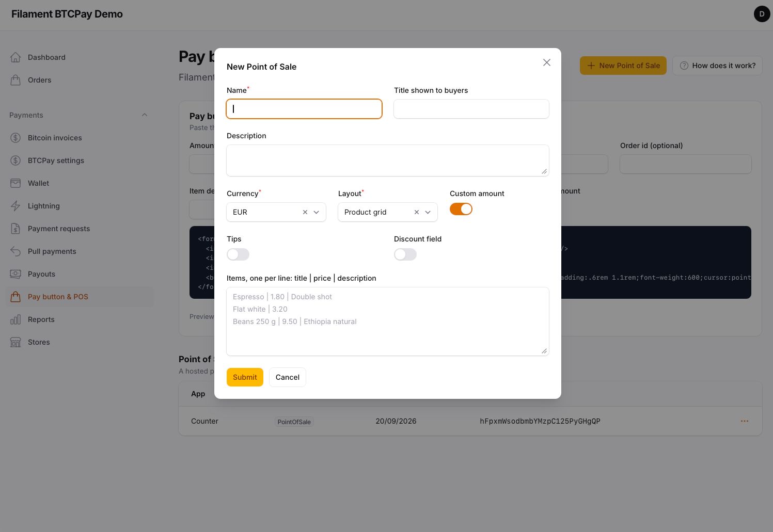Open Dashboard in the sidebar

pyautogui.click(x=80, y=57)
